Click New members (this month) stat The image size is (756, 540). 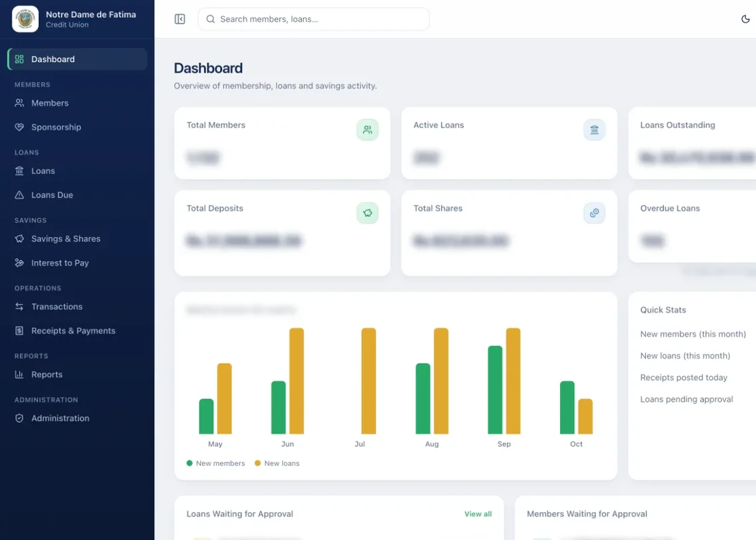(x=693, y=334)
